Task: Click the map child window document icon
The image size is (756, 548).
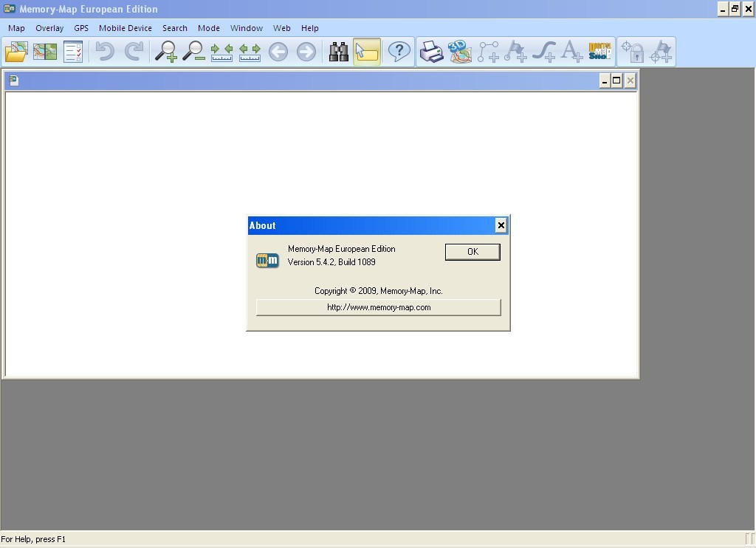Action: tap(13, 81)
